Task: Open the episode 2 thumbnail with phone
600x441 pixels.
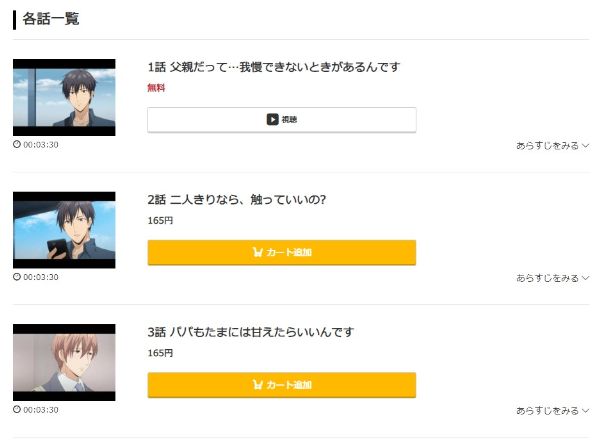Action: (x=64, y=230)
